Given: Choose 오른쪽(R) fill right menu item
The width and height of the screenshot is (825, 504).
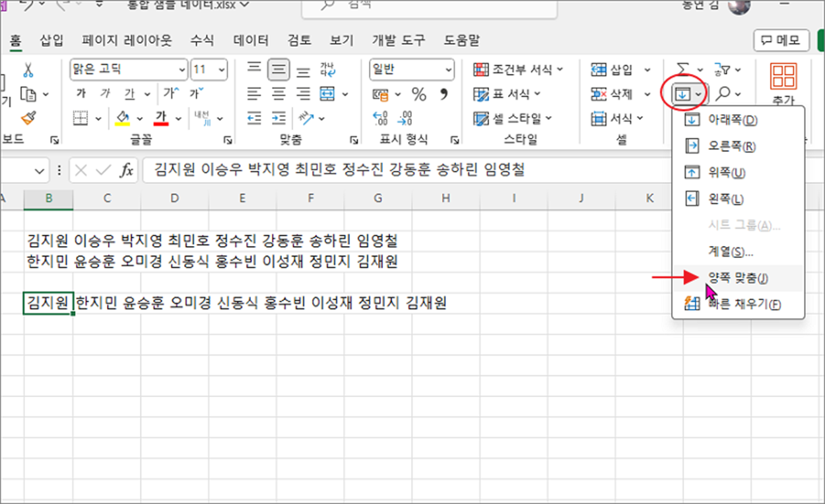Looking at the screenshot, I should point(738,146).
